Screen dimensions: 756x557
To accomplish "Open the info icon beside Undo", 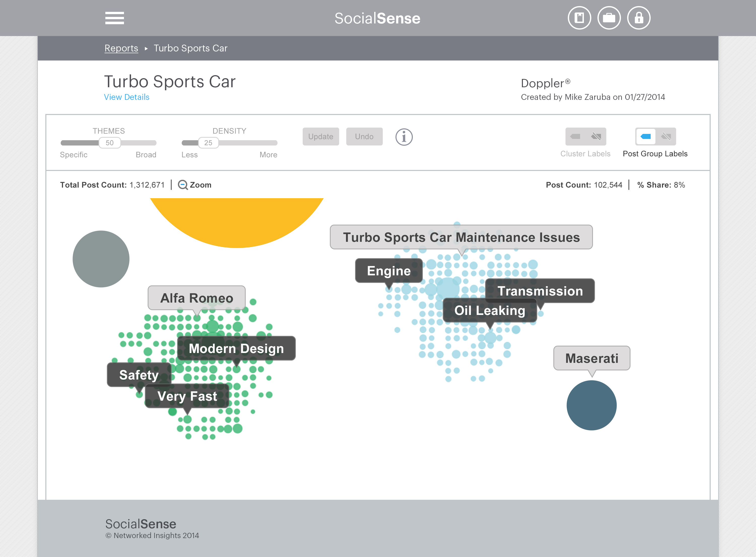I will coord(404,137).
